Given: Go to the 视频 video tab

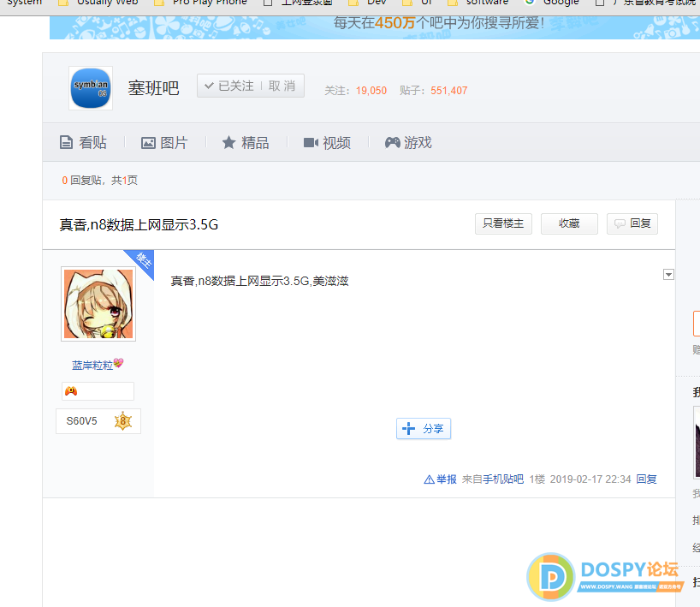Looking at the screenshot, I should (x=327, y=143).
